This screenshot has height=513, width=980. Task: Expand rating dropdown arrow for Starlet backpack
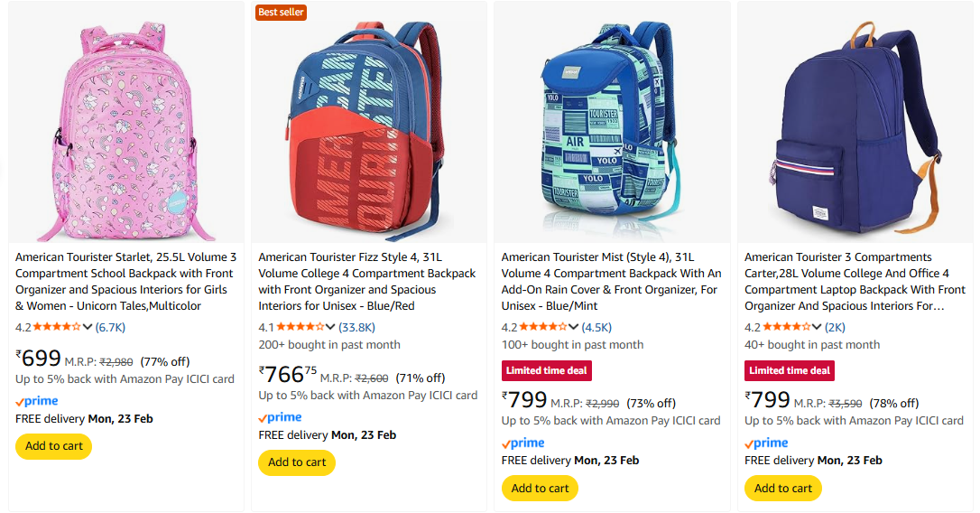tap(88, 327)
